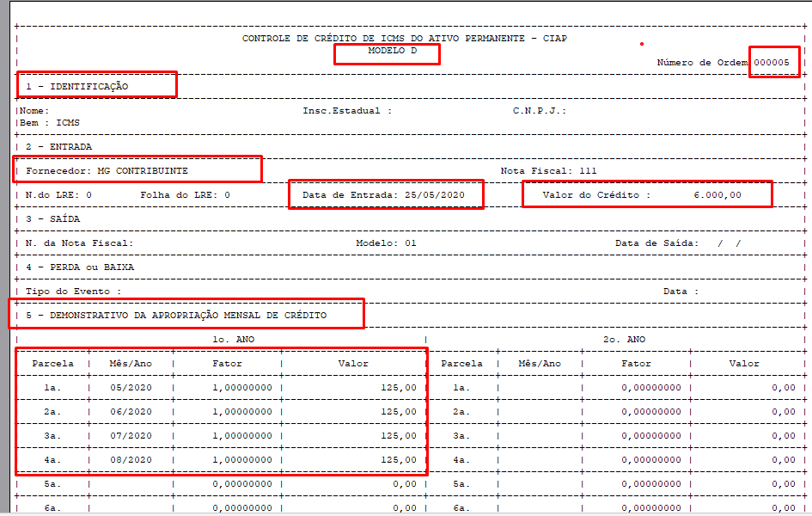
Task: Click the Fator header under 1o. ANO
Action: [x=227, y=364]
